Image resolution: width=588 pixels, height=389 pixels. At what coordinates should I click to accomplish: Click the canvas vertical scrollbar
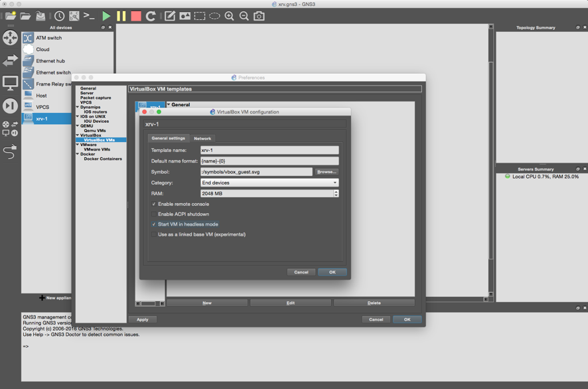[x=491, y=161]
